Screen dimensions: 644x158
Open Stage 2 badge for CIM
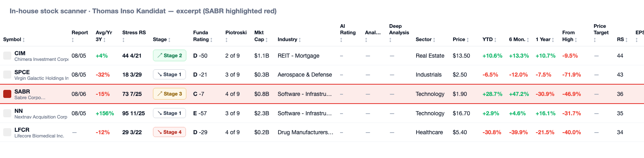pyautogui.click(x=169, y=56)
